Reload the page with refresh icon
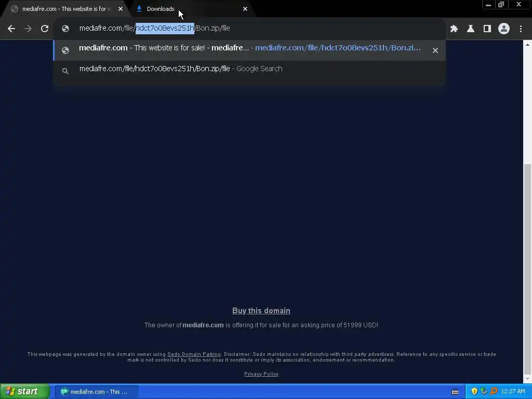Viewport: 532px width, 399px height. click(x=45, y=29)
